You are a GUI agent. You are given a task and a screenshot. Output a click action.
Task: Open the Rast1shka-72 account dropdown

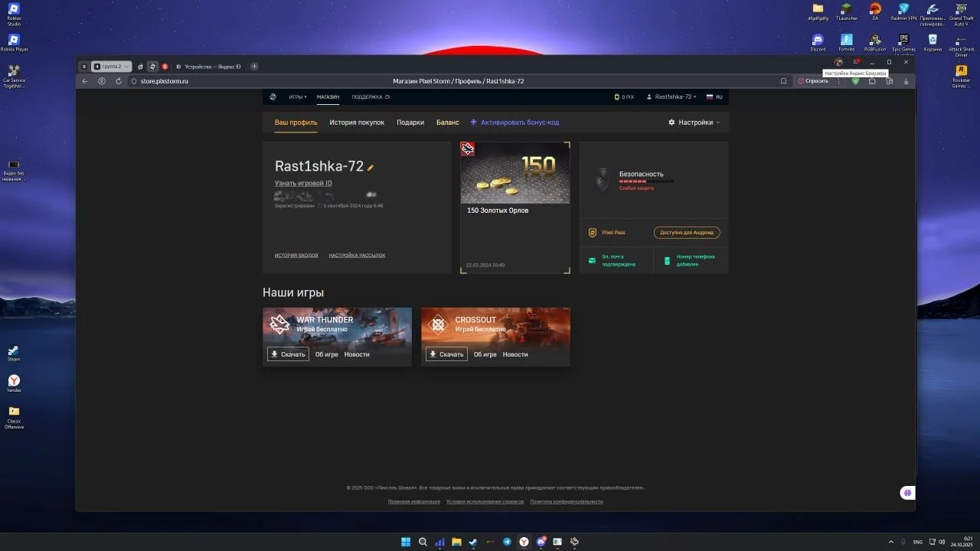click(671, 97)
